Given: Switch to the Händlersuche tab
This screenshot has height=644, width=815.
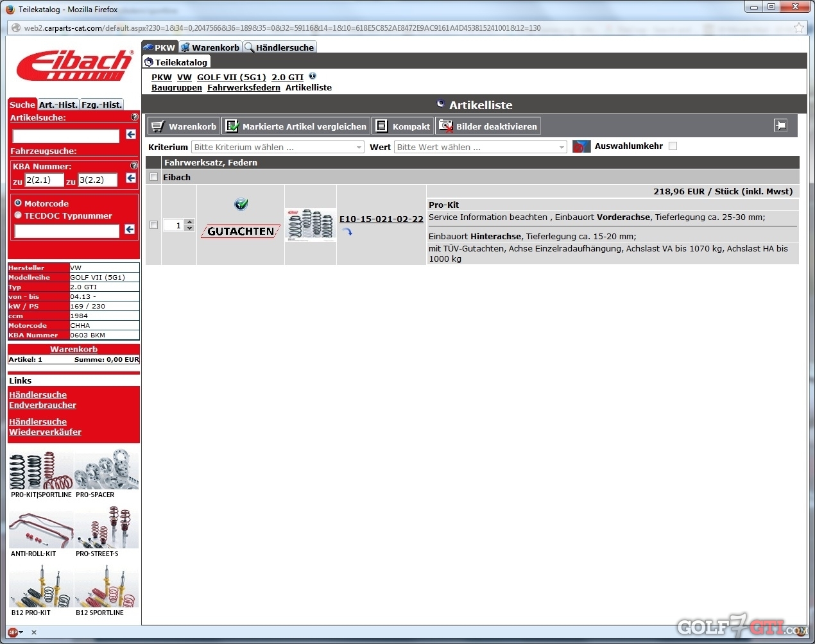Looking at the screenshot, I should point(280,47).
